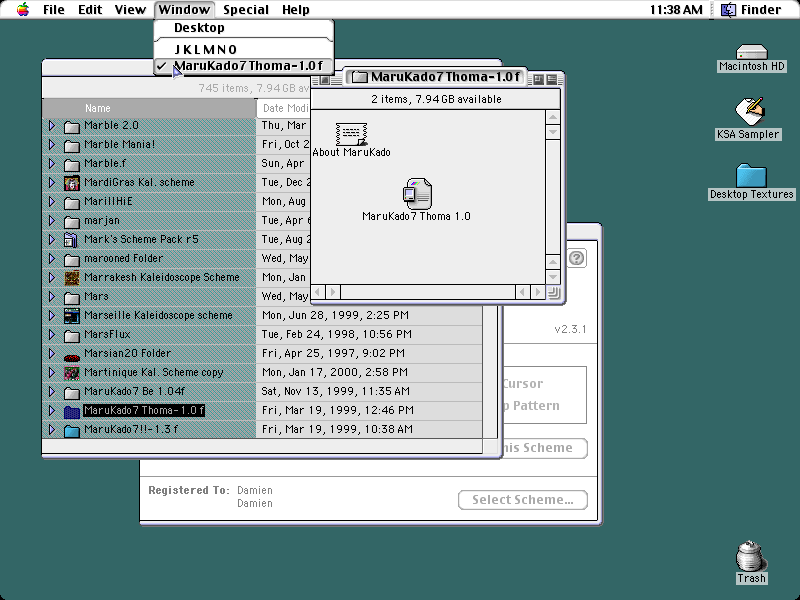Open the Edit menu
Viewport: 800px width, 600px height.
pos(90,9)
